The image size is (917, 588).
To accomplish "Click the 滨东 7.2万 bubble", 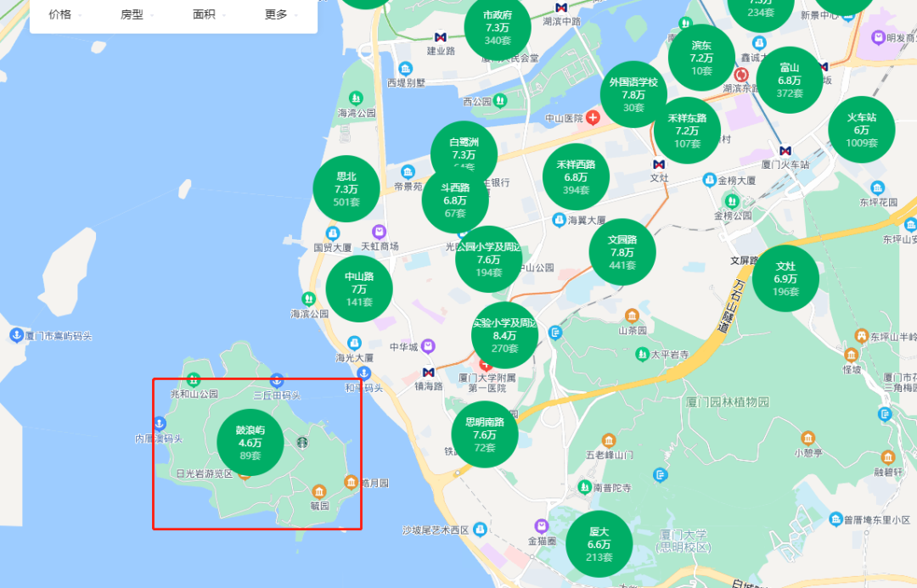I will point(701,58).
